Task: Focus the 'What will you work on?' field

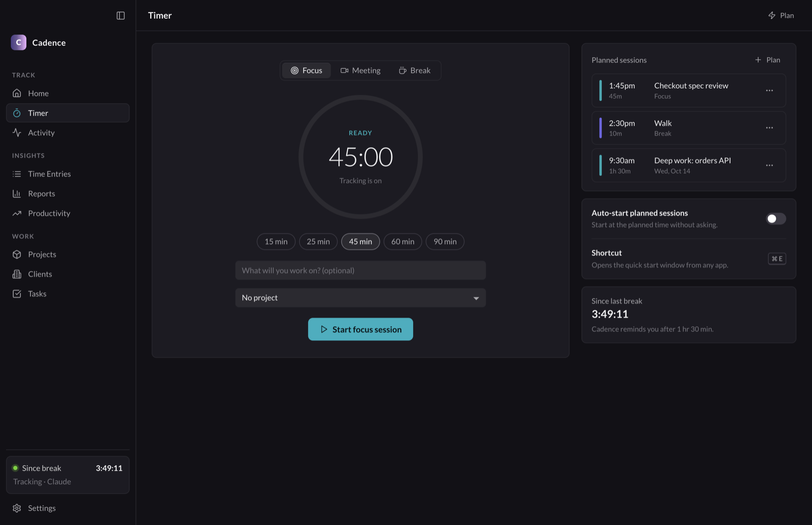Action: point(360,270)
